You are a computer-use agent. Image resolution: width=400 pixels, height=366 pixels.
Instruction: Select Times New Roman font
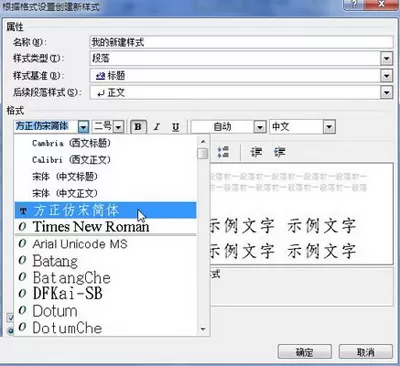pyautogui.click(x=105, y=227)
